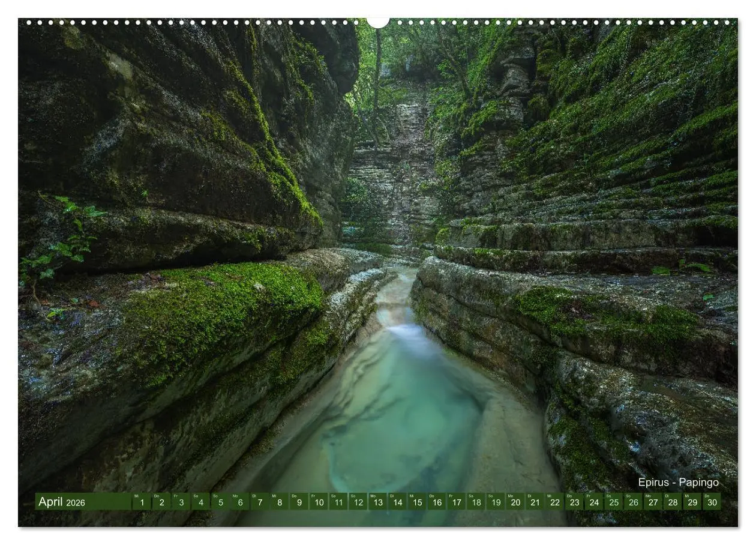Toggle the Saturday 11 highlight
Screen dimensions: 756x545
coord(338,504)
